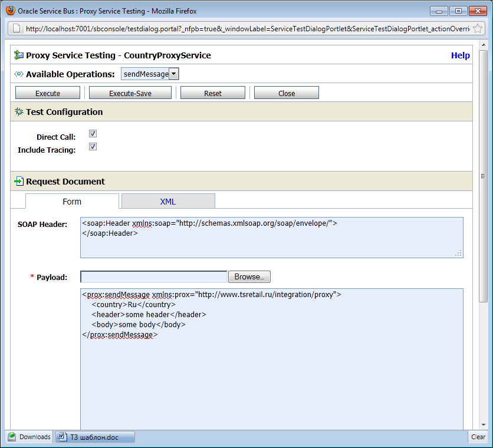Click the Direct Call label

56,137
